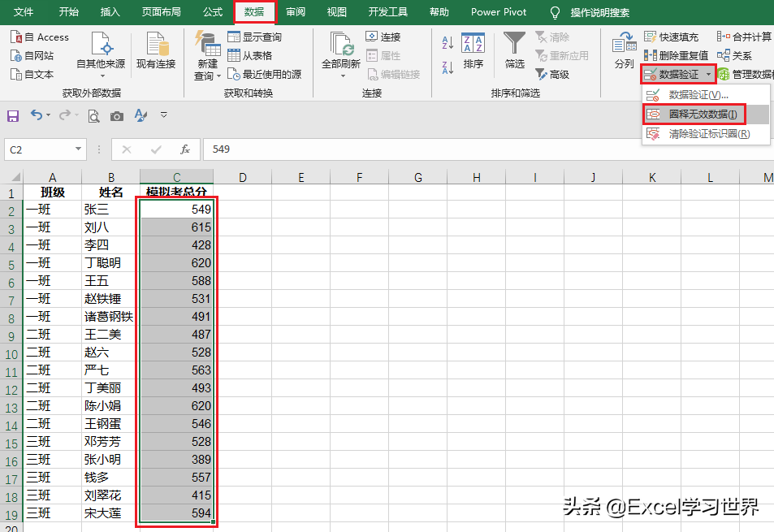Click the formula bar showing 549
774x532 pixels.
pos(489,149)
